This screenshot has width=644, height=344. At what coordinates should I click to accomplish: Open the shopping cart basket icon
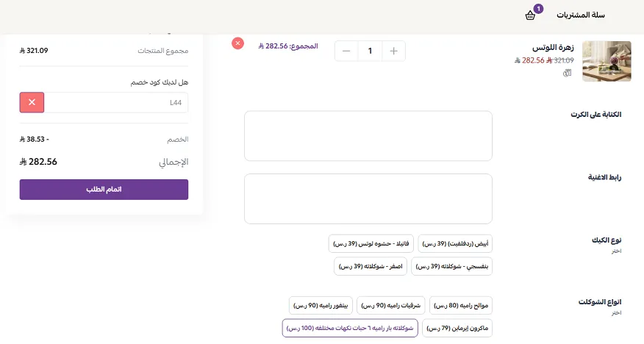pos(530,16)
